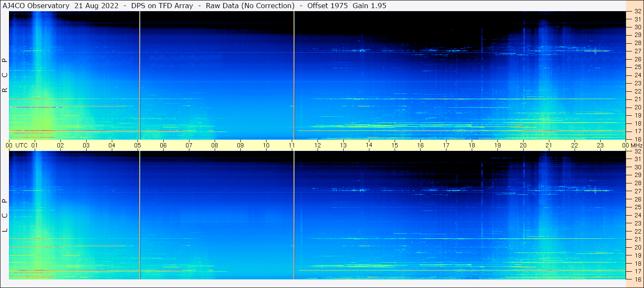Click the 24 MHz label on RCP scale
This screenshot has width=644, height=288.
click(x=638, y=75)
